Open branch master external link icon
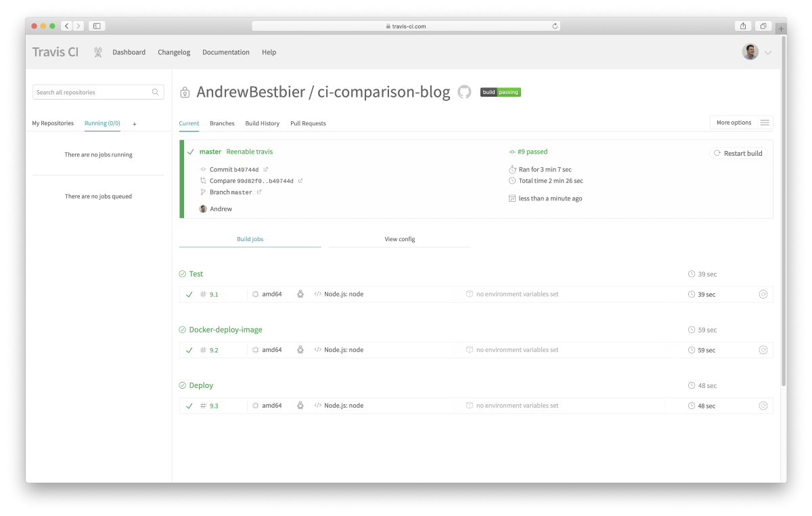812x516 pixels. pyautogui.click(x=259, y=192)
